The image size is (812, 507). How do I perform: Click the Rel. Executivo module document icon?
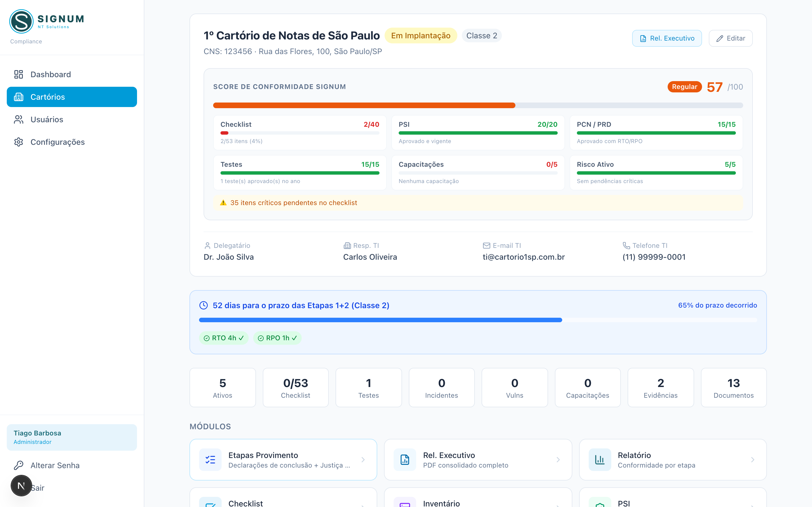point(405,460)
